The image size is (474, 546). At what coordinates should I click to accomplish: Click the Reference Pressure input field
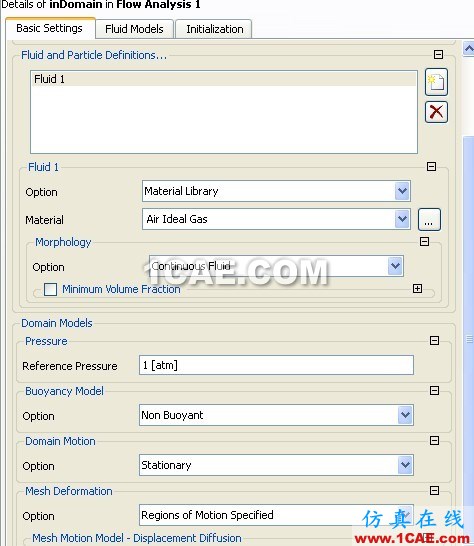276,365
